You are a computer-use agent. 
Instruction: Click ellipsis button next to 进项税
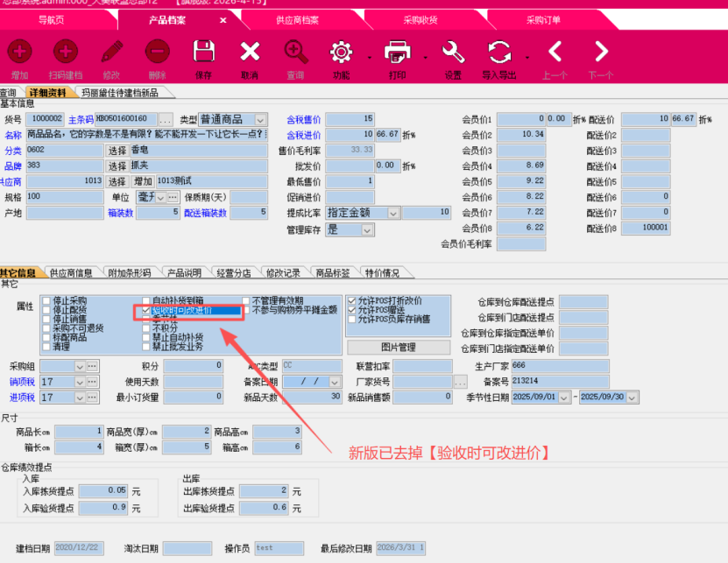[x=92, y=398]
